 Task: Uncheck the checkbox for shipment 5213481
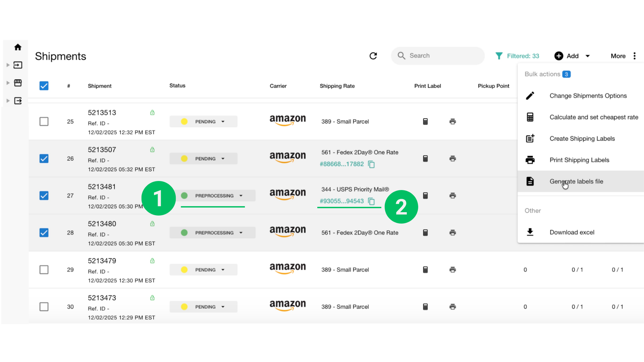tap(44, 195)
